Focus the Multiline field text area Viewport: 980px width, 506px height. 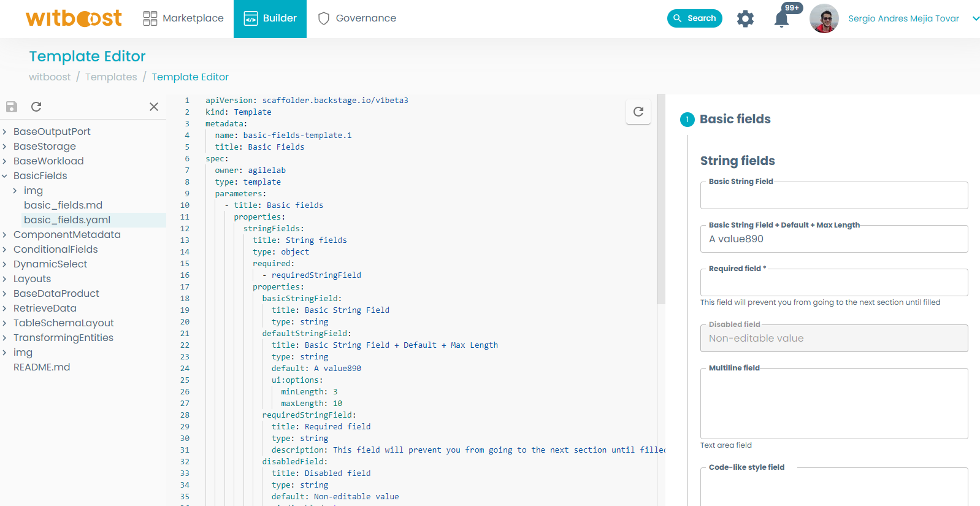(833, 404)
